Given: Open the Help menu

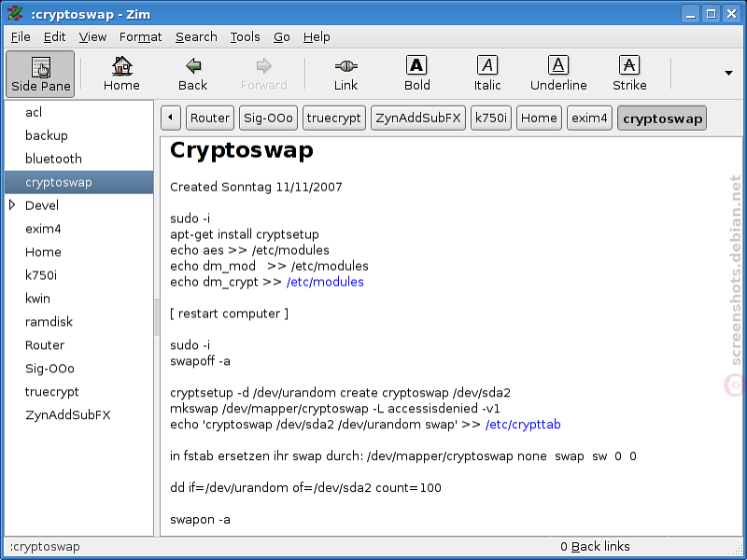Looking at the screenshot, I should pos(317,37).
